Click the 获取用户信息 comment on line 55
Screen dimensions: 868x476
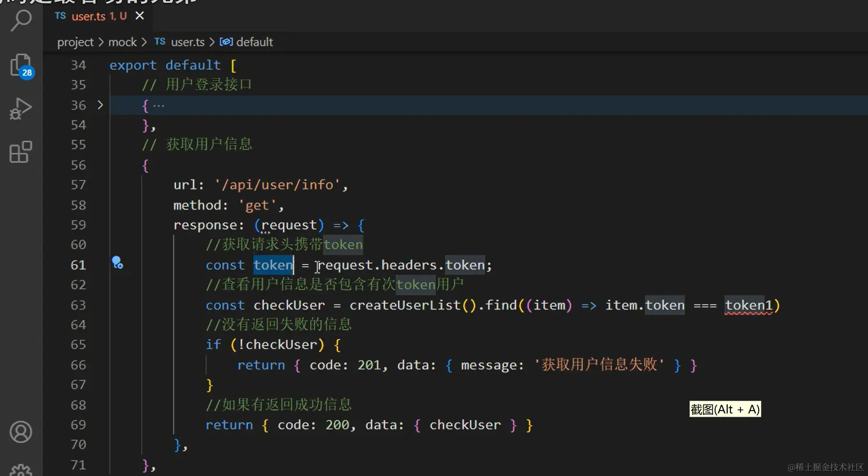(x=197, y=145)
